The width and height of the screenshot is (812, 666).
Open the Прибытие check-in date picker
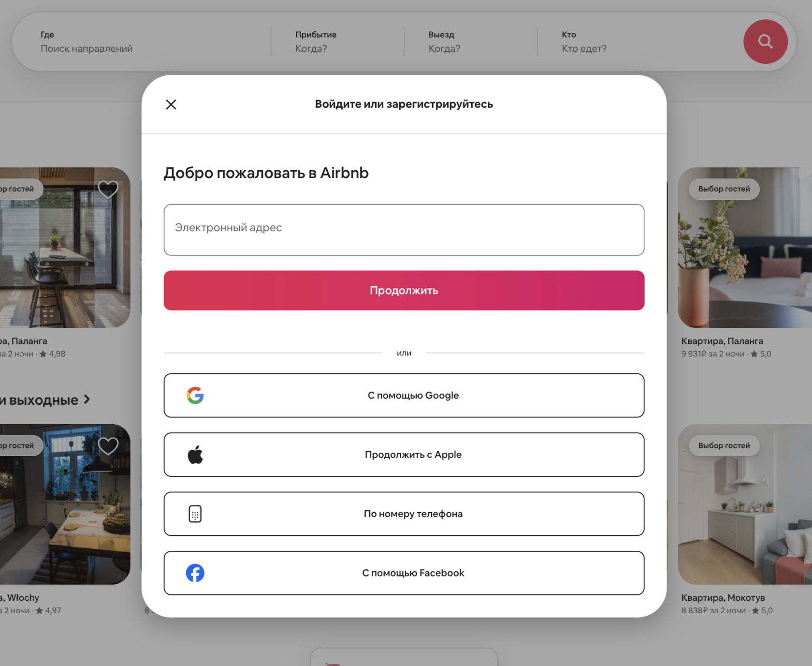[x=337, y=42]
